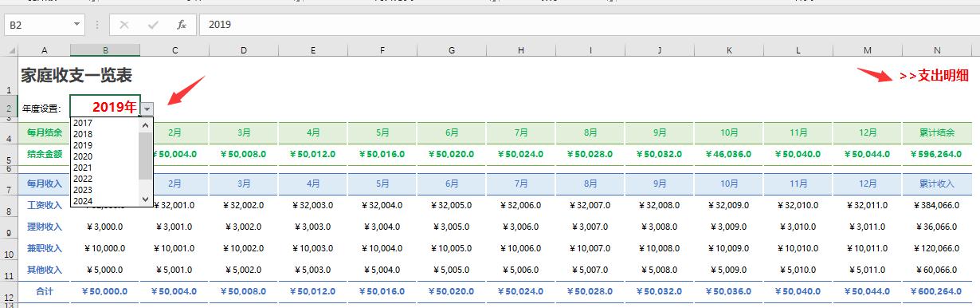Click the 12月 cell in 每月结余 row
980x308 pixels.
click(x=868, y=132)
